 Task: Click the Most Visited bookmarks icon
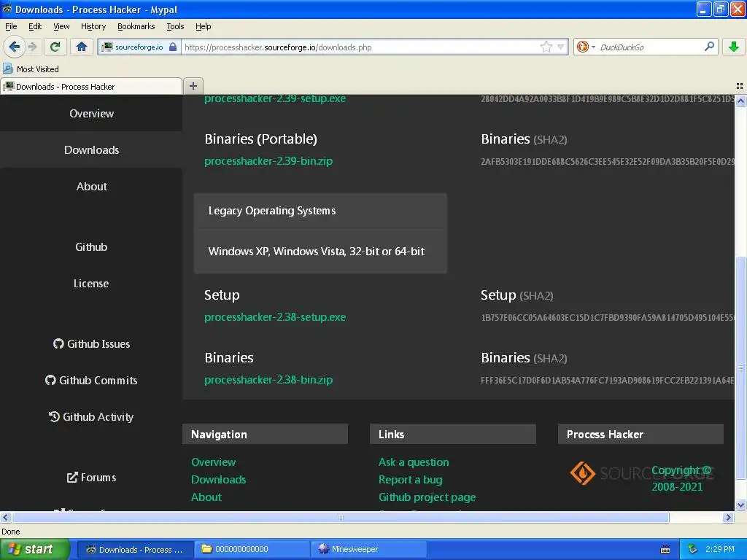[7, 69]
